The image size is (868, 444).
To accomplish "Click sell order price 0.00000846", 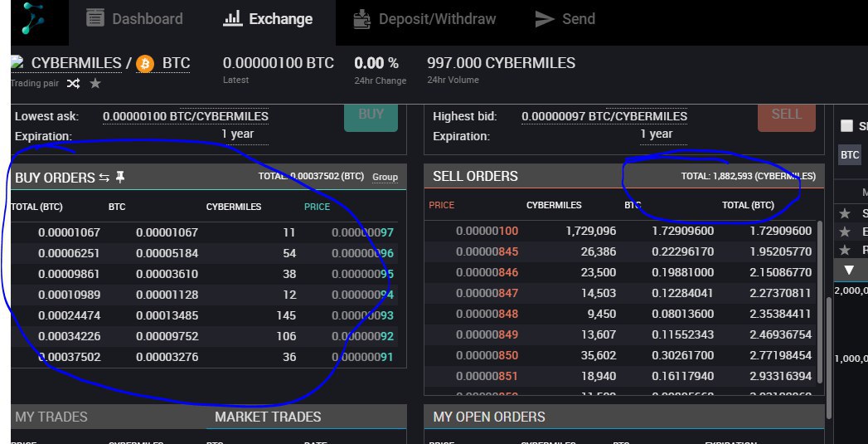I will coord(487,273).
